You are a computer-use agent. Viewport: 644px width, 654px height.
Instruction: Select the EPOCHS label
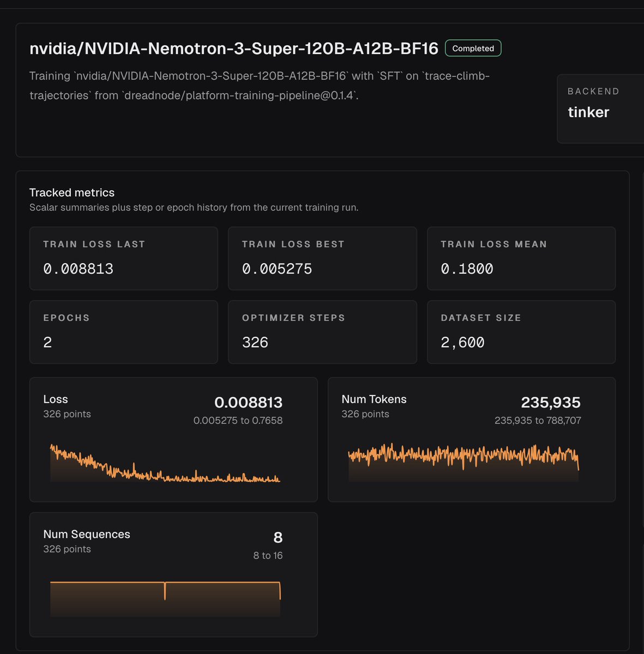[x=67, y=318]
